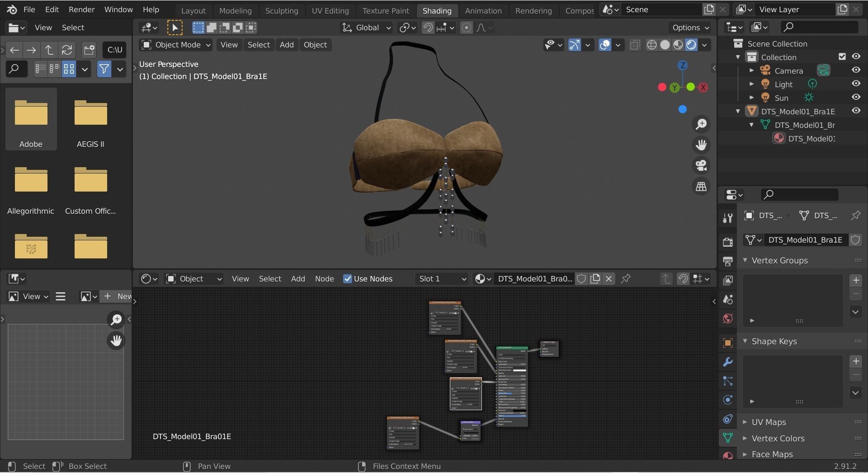Open Tool properties tab

[727, 218]
